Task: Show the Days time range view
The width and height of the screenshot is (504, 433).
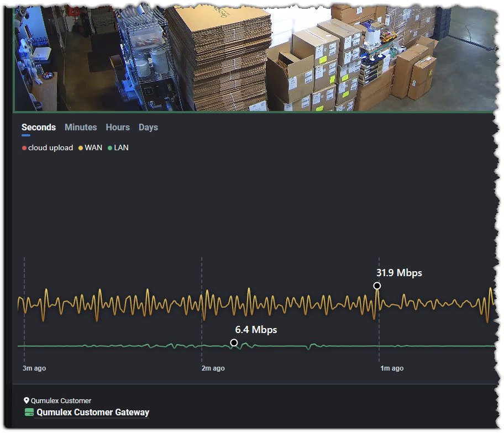Action: pos(148,128)
